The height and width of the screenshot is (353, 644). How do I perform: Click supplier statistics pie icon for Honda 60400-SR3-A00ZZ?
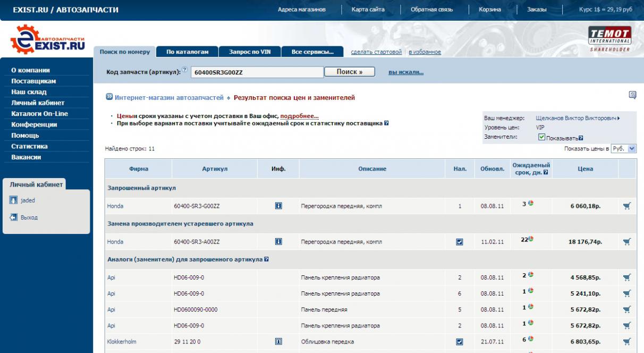coord(530,239)
